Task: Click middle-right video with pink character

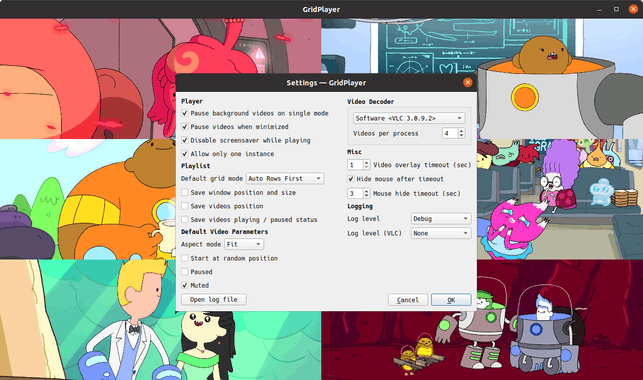Action: pos(560,199)
